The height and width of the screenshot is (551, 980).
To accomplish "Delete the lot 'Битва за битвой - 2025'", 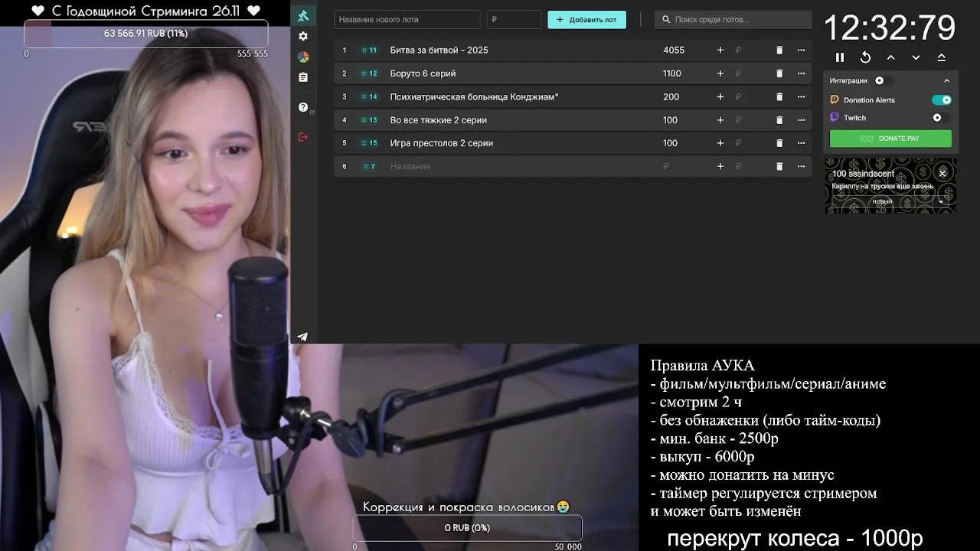I will click(x=779, y=50).
